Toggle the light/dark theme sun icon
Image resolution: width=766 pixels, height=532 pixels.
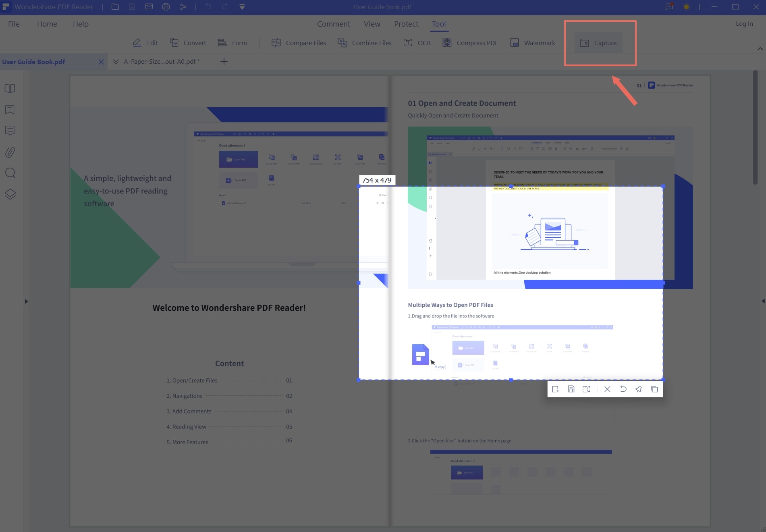pos(686,7)
